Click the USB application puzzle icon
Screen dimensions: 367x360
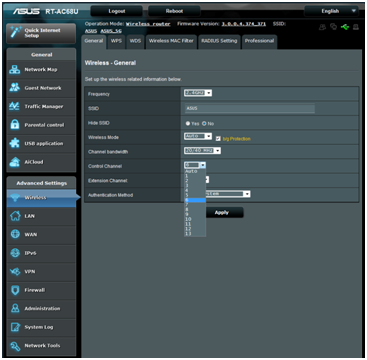15,143
